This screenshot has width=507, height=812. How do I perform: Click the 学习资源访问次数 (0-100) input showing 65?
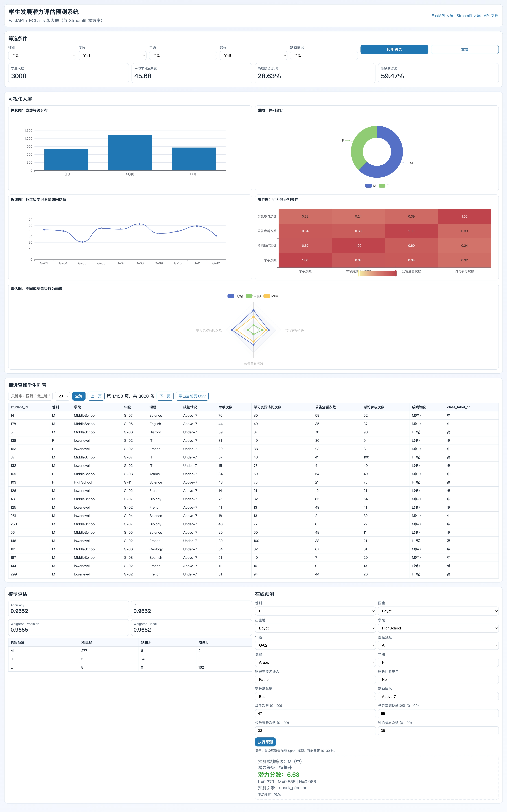(x=438, y=714)
